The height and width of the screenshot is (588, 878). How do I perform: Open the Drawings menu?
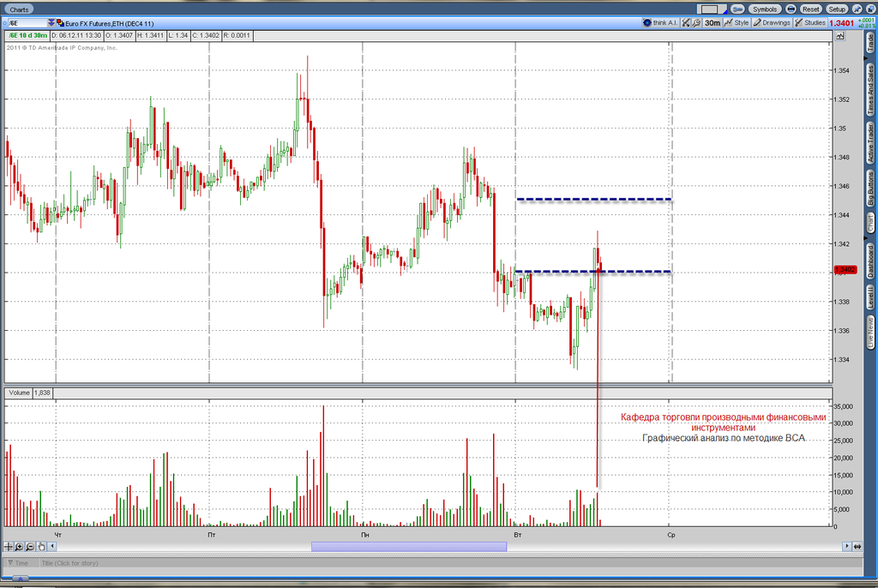[772, 23]
